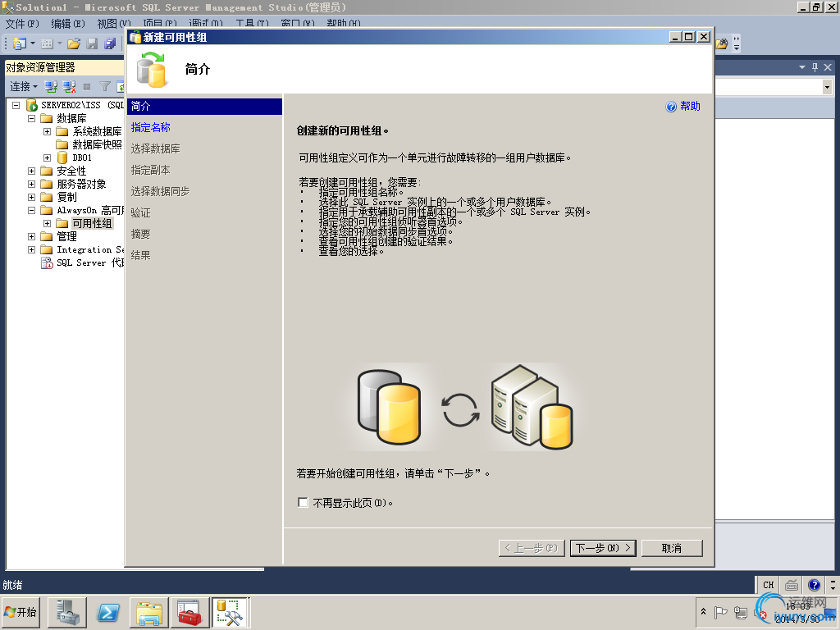Click the 上一步(P) button
This screenshot has width=840, height=630.
point(532,548)
